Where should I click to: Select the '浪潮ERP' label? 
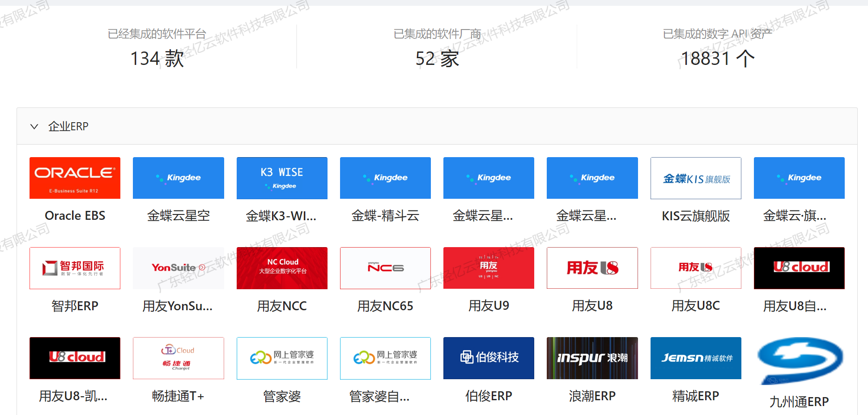click(x=592, y=396)
